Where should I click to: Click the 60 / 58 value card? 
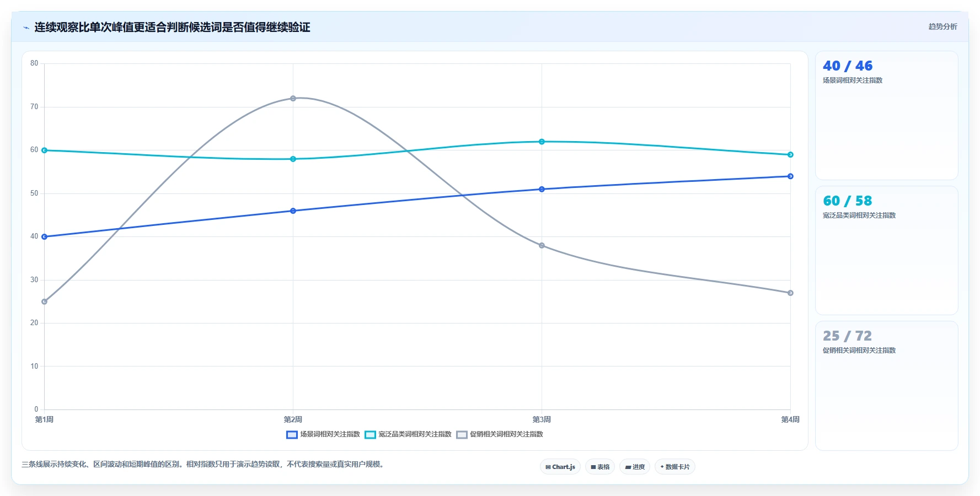coord(886,251)
